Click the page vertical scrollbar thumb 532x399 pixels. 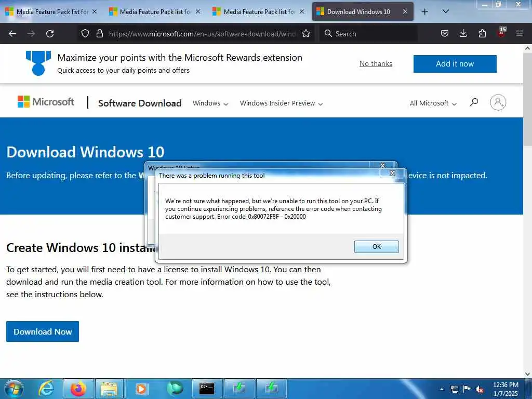[527, 100]
